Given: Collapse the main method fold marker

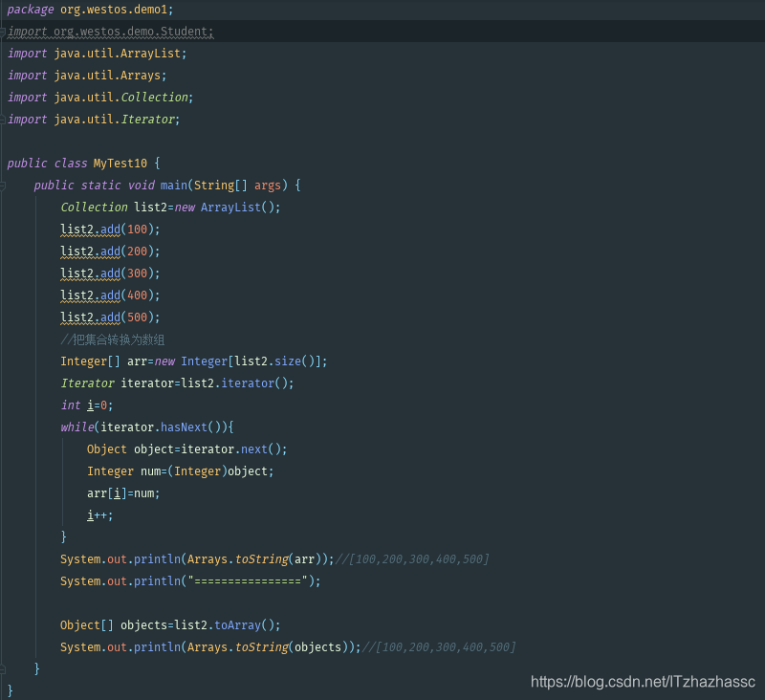Looking at the screenshot, I should pos(3,186).
